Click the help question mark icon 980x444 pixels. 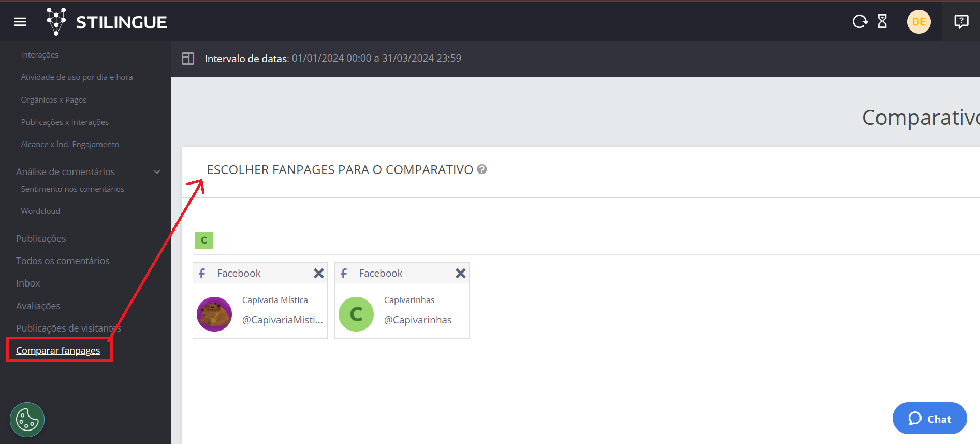point(482,169)
